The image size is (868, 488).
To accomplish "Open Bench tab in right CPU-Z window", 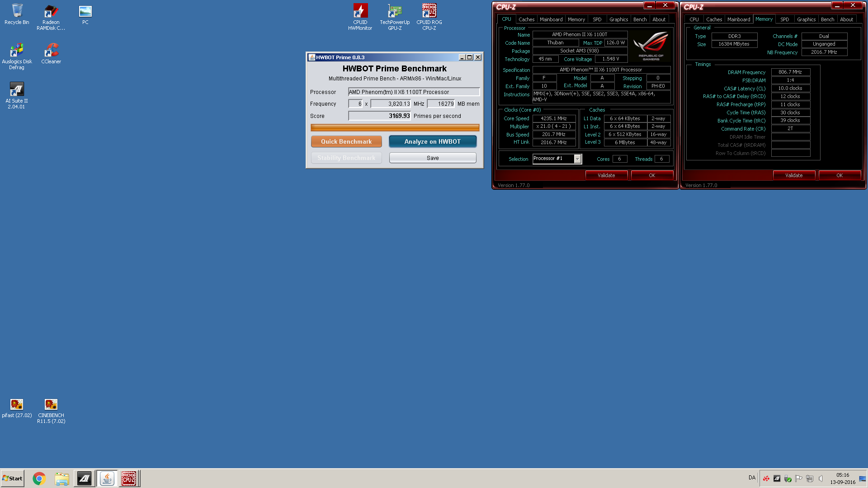I will (x=827, y=19).
